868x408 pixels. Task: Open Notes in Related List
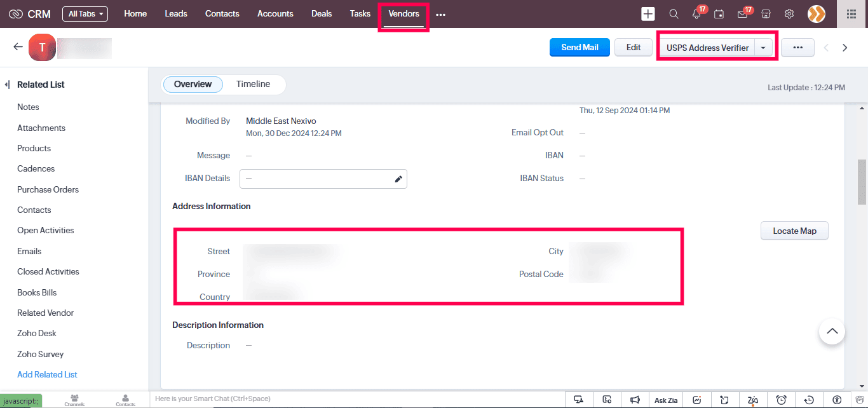28,107
